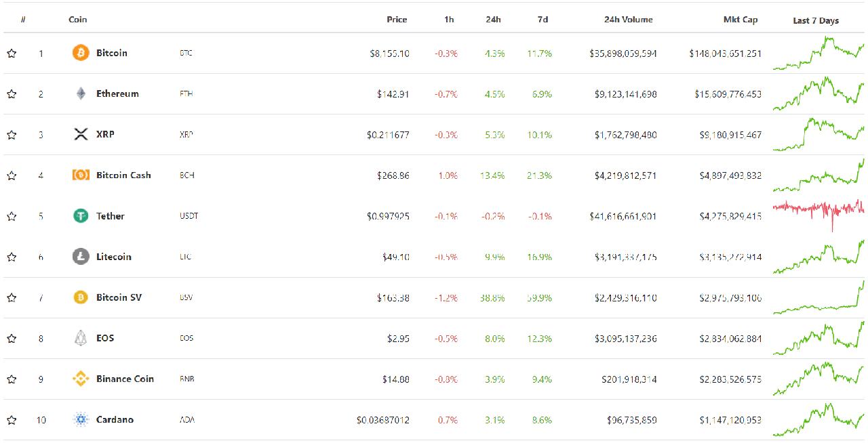This screenshot has height=443, width=868.
Task: Click the Last 7 Days column header
Action: pos(816,20)
